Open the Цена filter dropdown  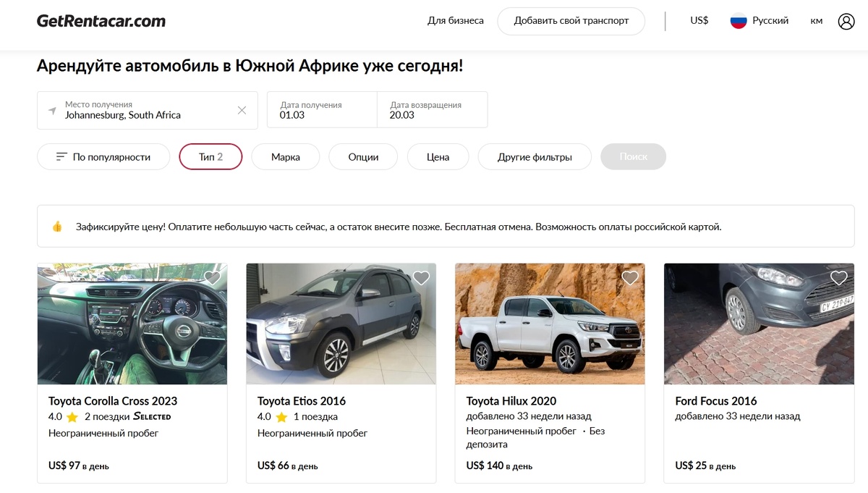coord(438,157)
